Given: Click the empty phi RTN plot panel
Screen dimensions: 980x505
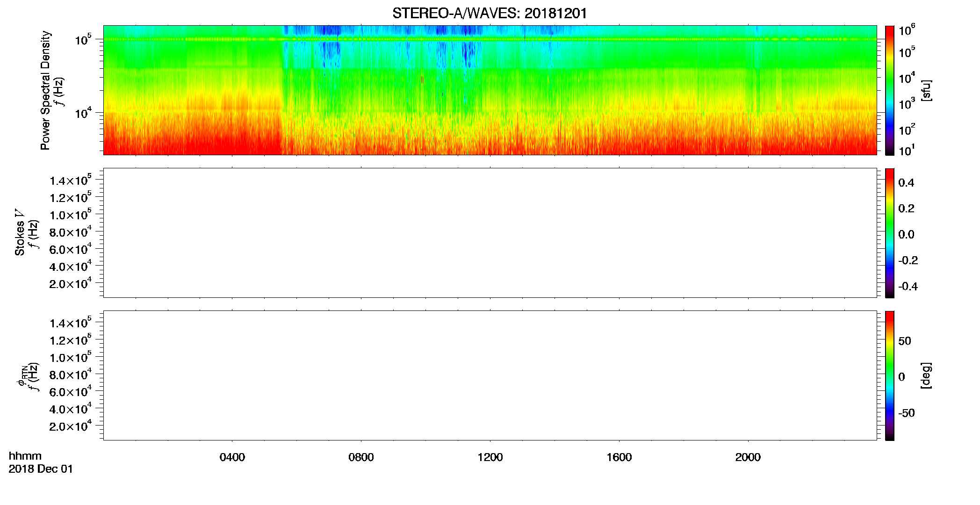Looking at the screenshot, I should click(x=490, y=375).
